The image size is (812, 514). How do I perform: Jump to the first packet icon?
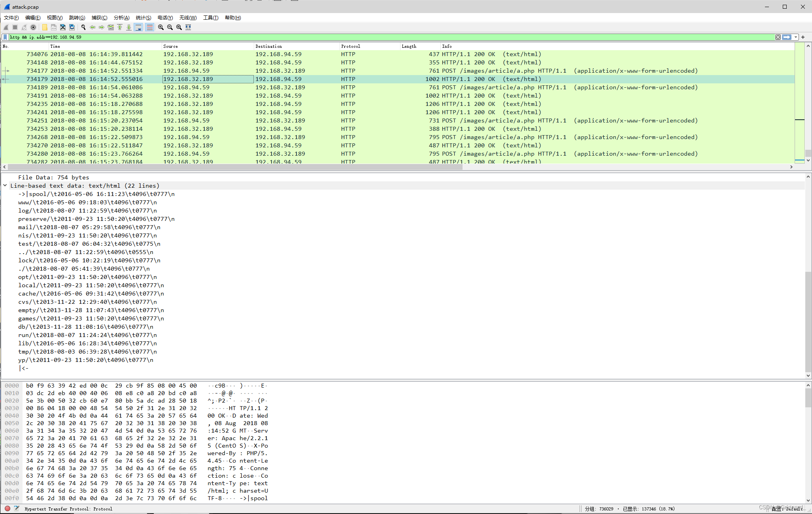point(120,27)
